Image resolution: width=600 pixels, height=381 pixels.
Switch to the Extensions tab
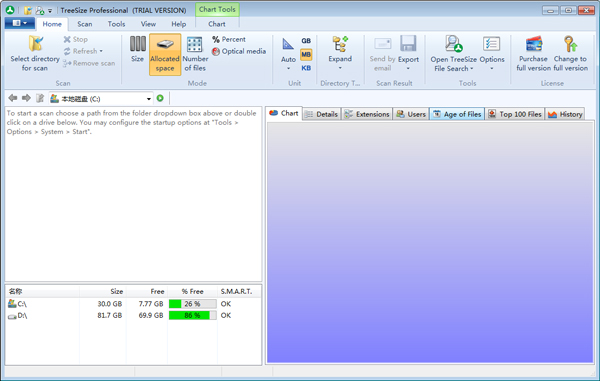367,114
